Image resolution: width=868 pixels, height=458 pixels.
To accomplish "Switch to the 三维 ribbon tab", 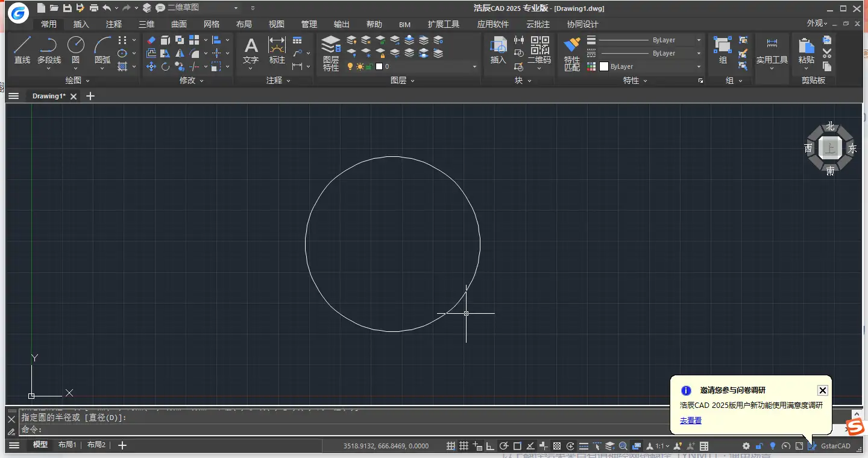I will coord(146,24).
